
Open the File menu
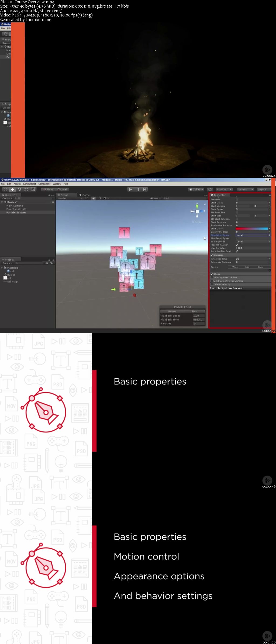pos(3,184)
